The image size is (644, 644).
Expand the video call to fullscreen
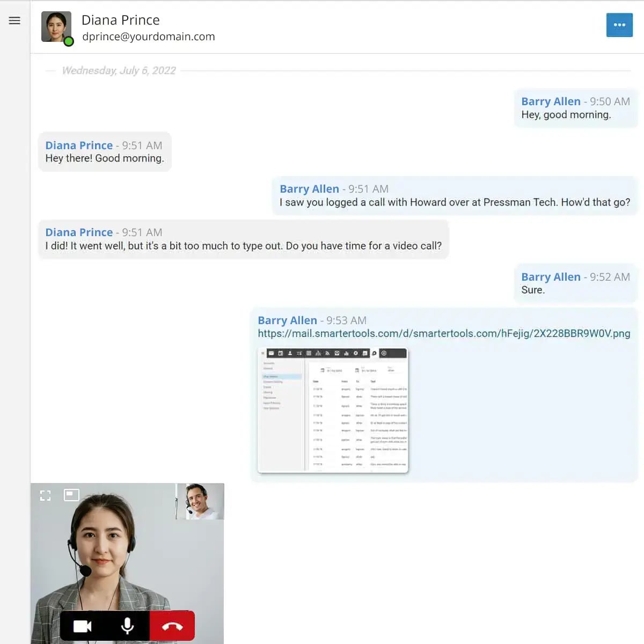pyautogui.click(x=46, y=495)
